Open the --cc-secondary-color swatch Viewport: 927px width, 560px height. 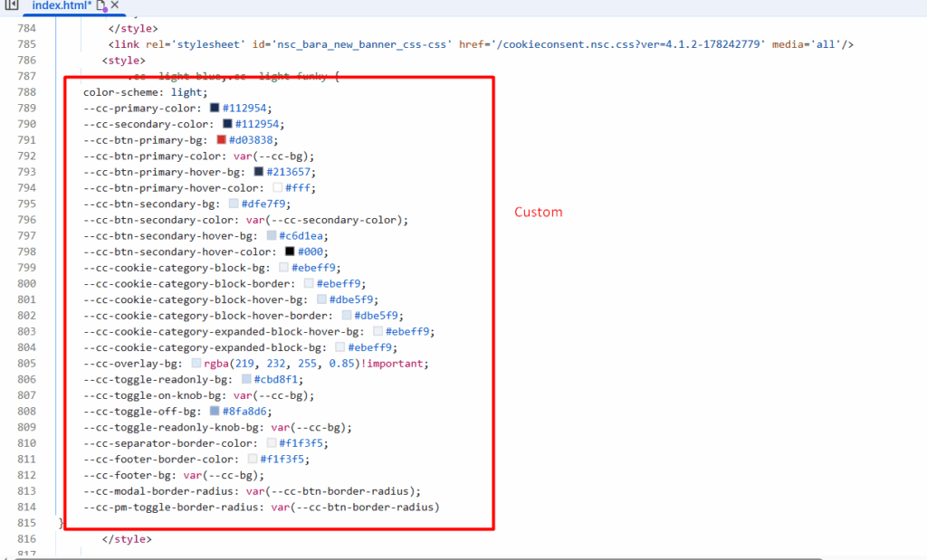[227, 124]
